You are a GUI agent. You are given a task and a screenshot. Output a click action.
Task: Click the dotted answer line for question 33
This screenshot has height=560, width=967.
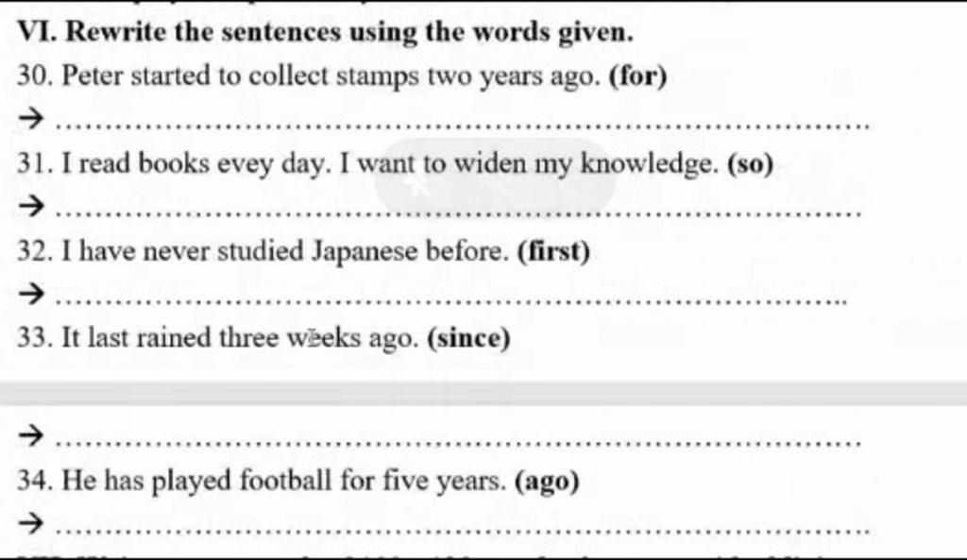click(459, 442)
